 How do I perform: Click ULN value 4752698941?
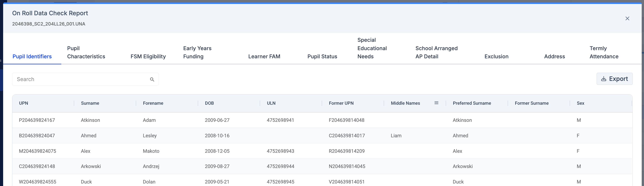pos(280,120)
